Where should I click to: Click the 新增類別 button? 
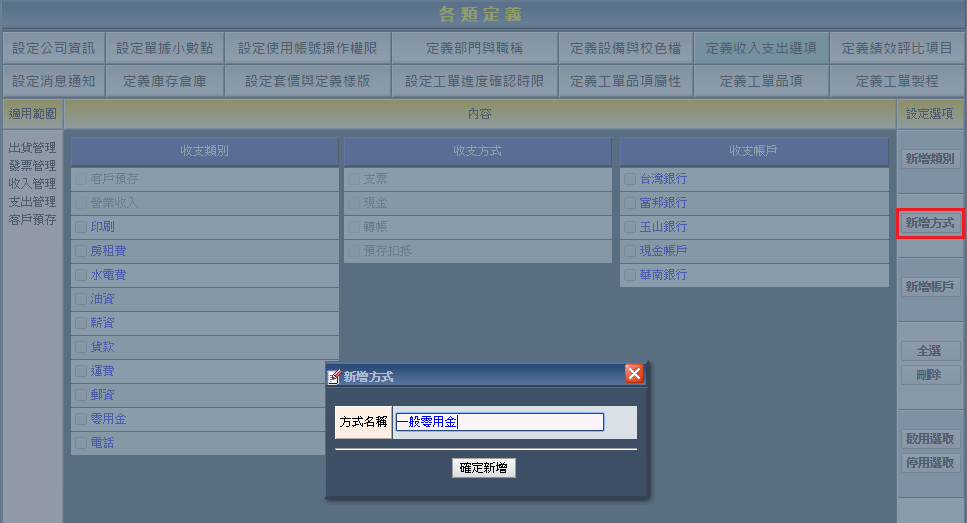pos(930,158)
